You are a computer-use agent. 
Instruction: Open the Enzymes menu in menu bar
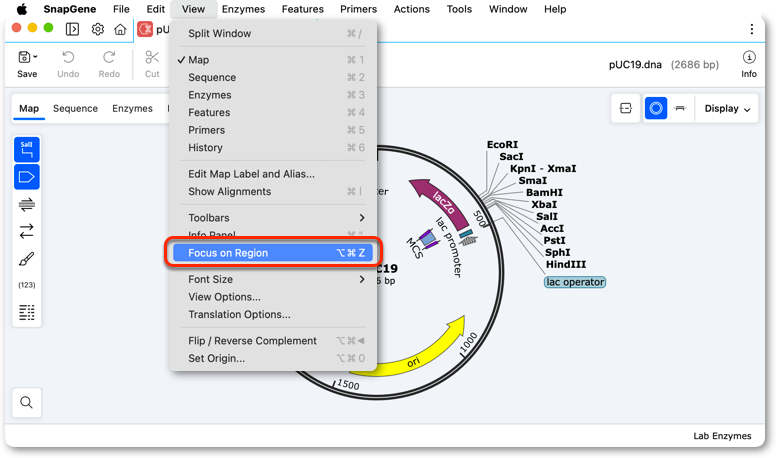click(243, 9)
